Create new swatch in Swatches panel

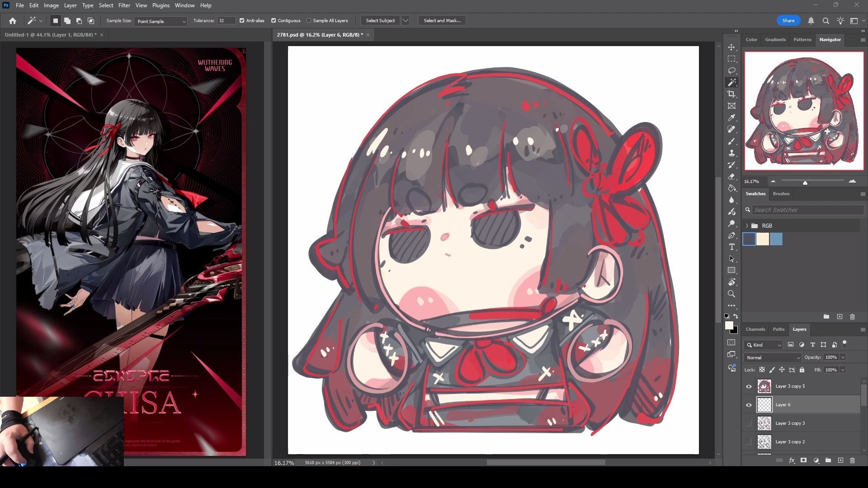point(840,317)
